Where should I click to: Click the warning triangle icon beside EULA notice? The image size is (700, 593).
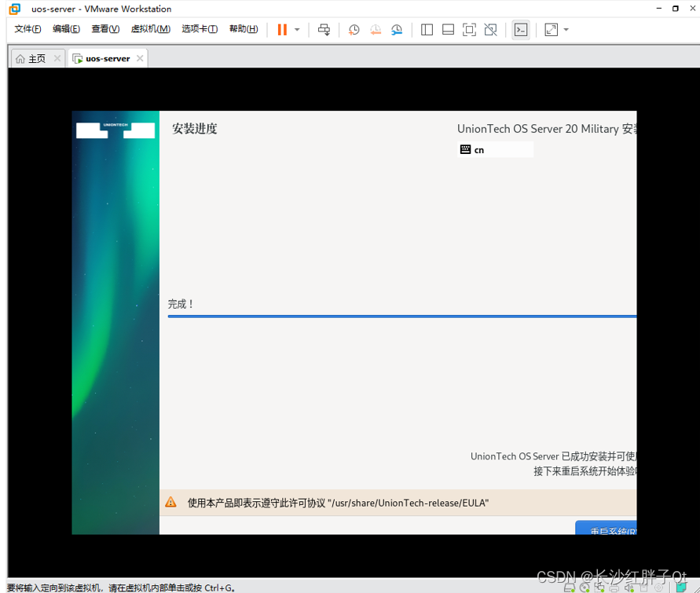[170, 503]
